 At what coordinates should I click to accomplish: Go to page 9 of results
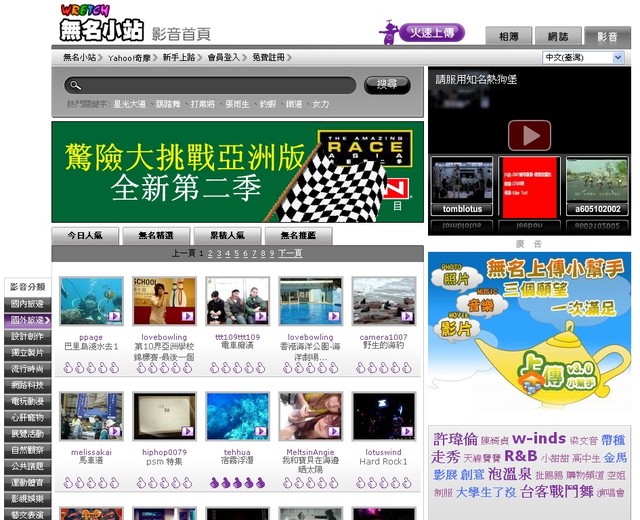click(272, 253)
